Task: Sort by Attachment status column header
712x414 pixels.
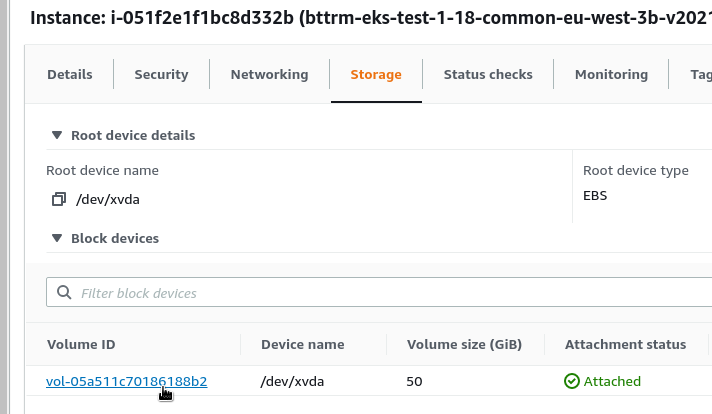Action: coord(625,345)
